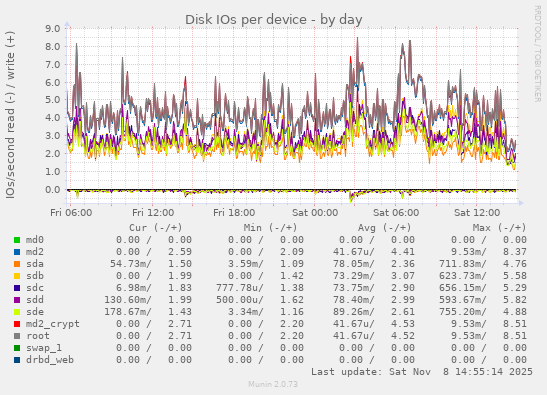Click the 'drbd_web' legend label
The width and height of the screenshot is (547, 395).
click(50, 360)
